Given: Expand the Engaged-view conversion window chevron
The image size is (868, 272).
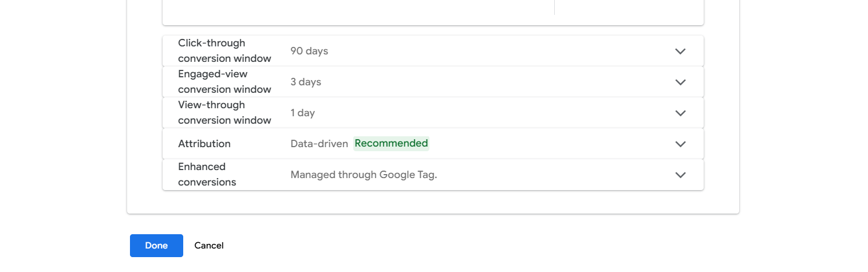Looking at the screenshot, I should [680, 82].
